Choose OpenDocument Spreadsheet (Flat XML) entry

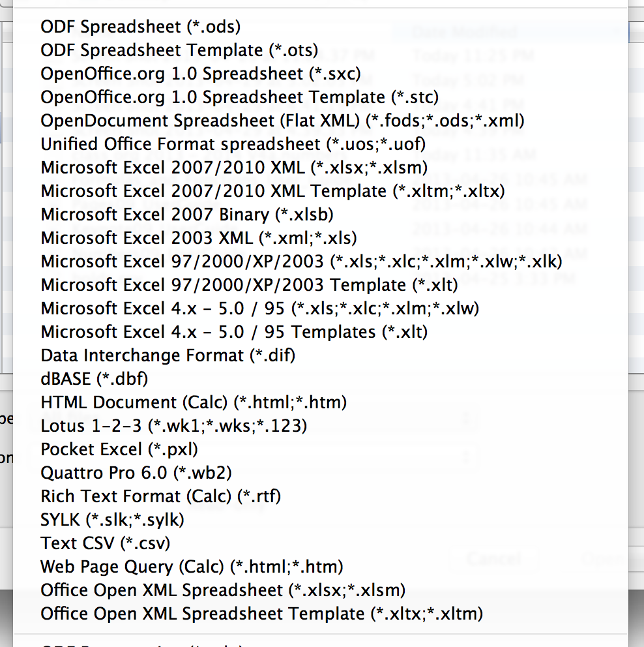tap(282, 121)
